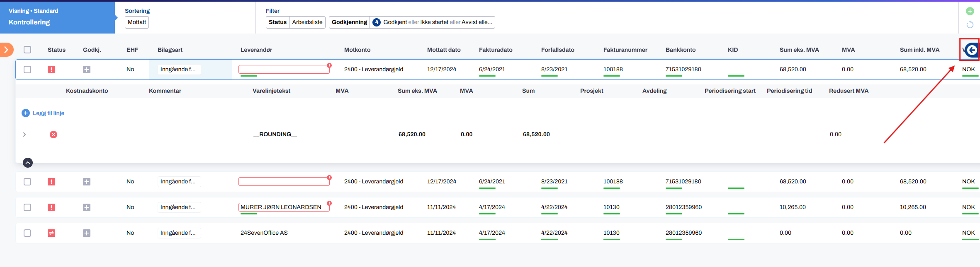
Task: Open the Godkjenning filter chip
Action: coord(411,22)
